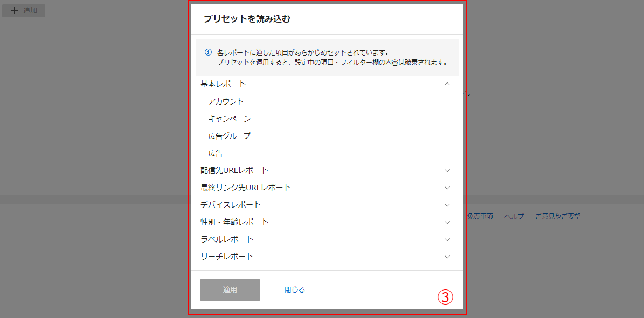Click the 閉じる link
The image size is (644, 318).
pyautogui.click(x=294, y=289)
